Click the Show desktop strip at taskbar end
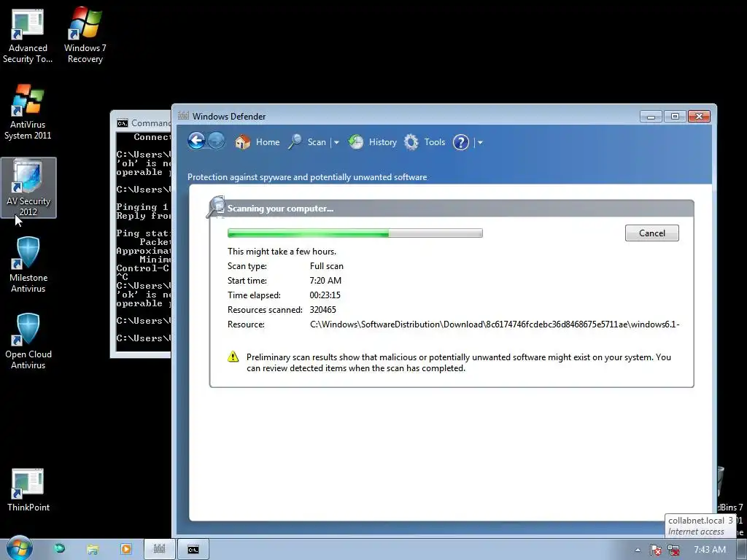The image size is (747, 560). (742, 550)
